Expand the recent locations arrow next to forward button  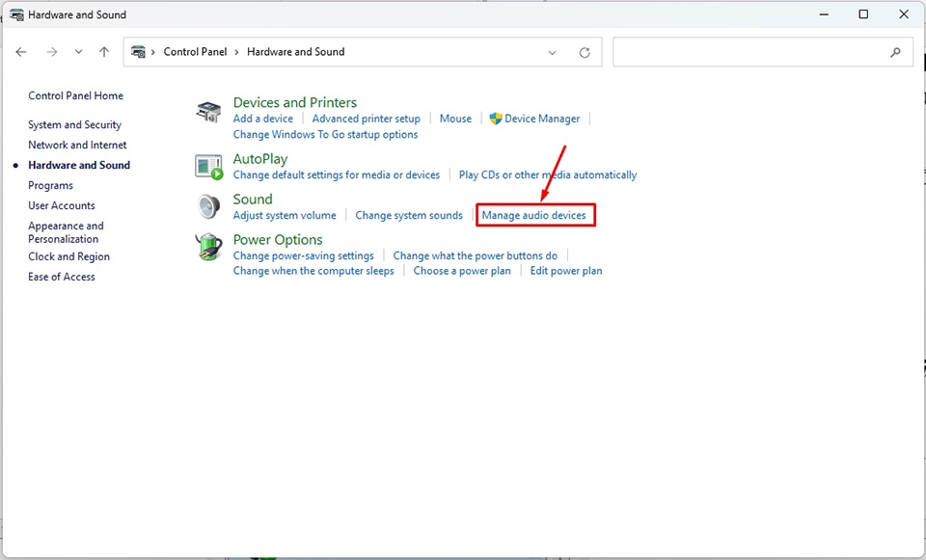tap(78, 51)
